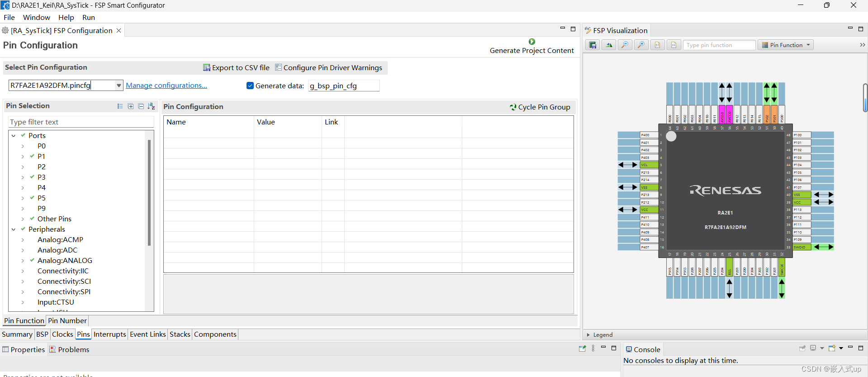Minimize the FSP Configuration editor area

pyautogui.click(x=562, y=29)
